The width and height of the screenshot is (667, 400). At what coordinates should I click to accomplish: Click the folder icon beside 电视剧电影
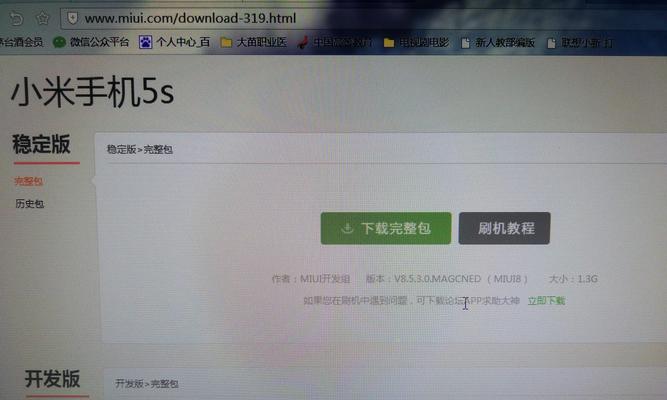389,43
